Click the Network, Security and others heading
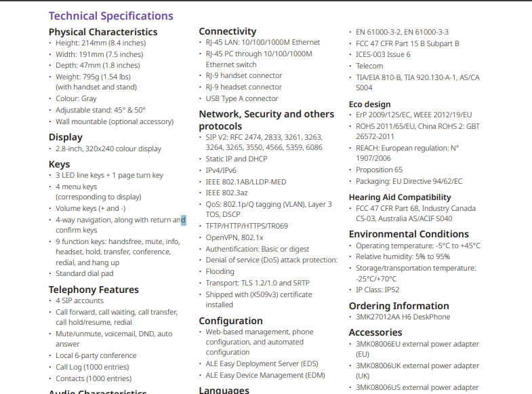Image resolution: width=532 pixels, height=394 pixels. tap(266, 114)
